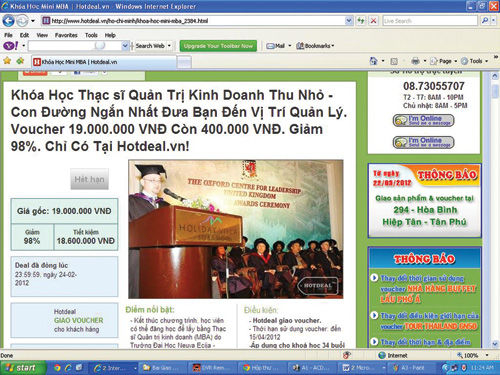Click the price 18.600.000 VNĐ savings cell
The image size is (500, 375).
(86, 237)
